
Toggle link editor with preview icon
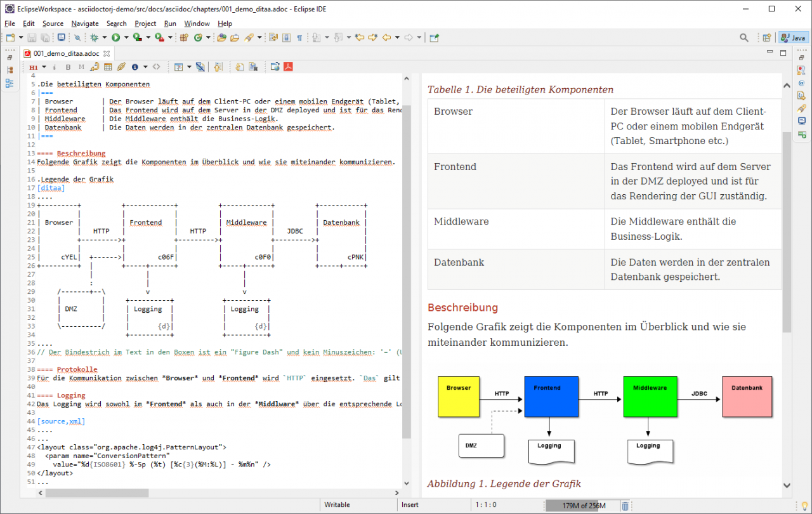click(200, 67)
